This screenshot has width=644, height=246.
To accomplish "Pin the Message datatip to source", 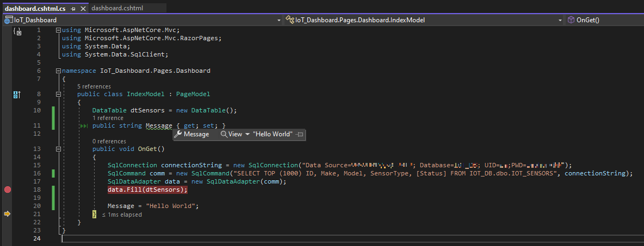I will coord(299,134).
